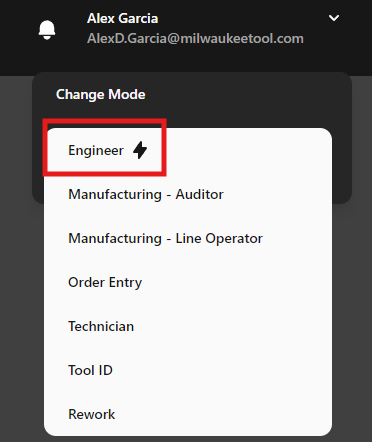372x442 pixels.
Task: Switch to Manufacturing - Auditor mode
Action: 188,194
